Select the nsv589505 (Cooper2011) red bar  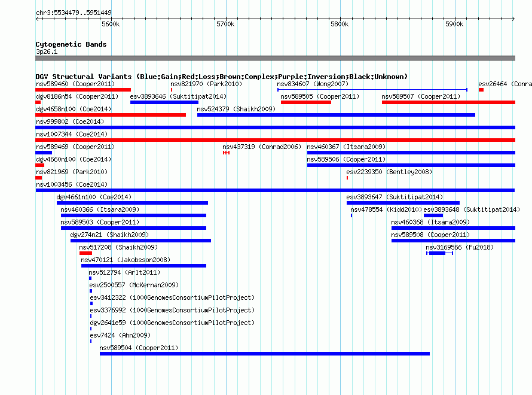point(306,102)
